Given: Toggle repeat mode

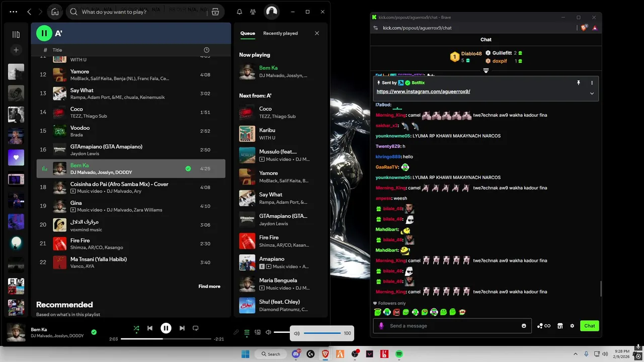Looking at the screenshot, I should pyautogui.click(x=196, y=328).
